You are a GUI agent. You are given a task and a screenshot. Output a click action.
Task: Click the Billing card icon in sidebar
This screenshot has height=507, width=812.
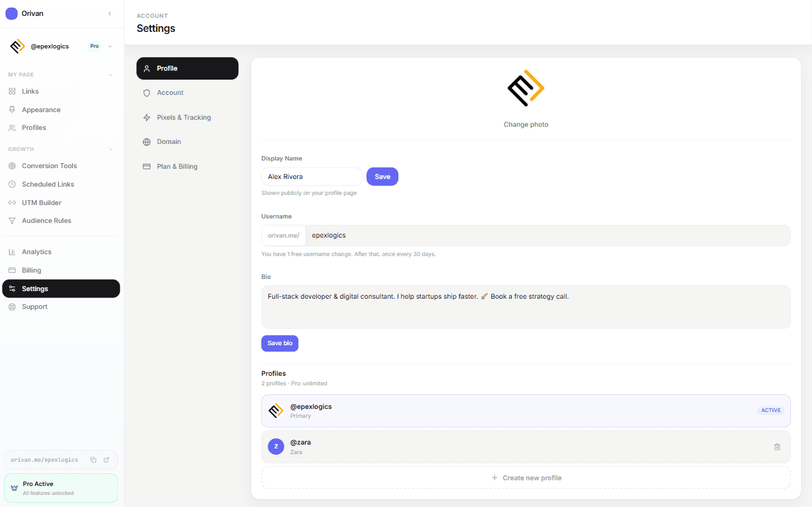point(12,270)
